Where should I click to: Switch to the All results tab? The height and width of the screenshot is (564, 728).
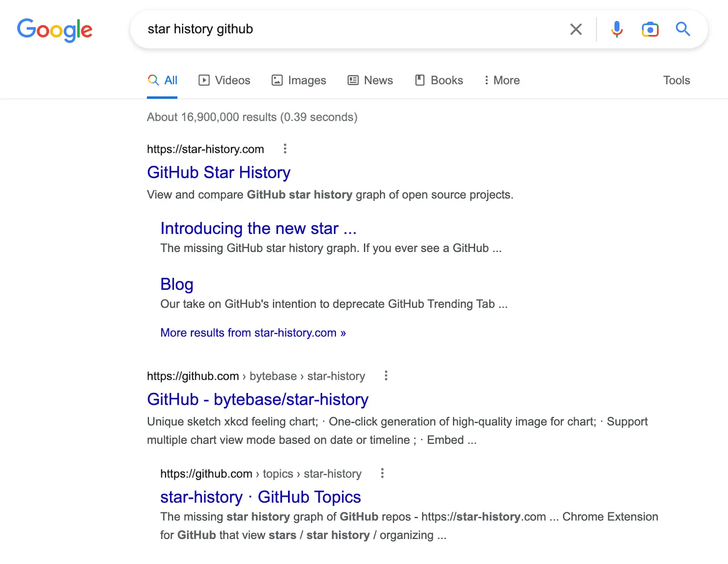pos(162,80)
